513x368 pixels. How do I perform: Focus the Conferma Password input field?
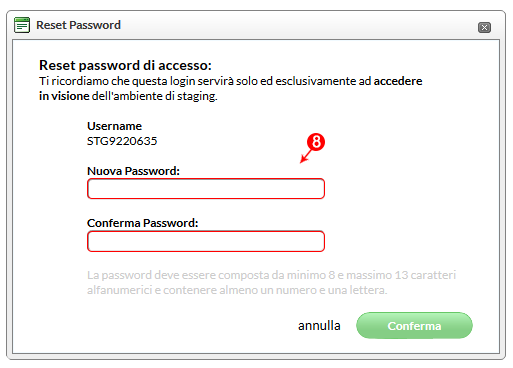coord(206,241)
